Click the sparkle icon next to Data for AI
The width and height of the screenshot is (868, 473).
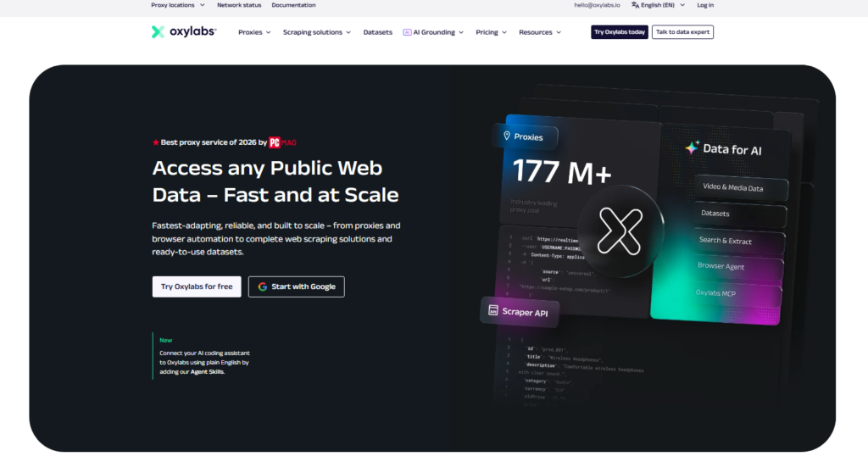pyautogui.click(x=692, y=147)
